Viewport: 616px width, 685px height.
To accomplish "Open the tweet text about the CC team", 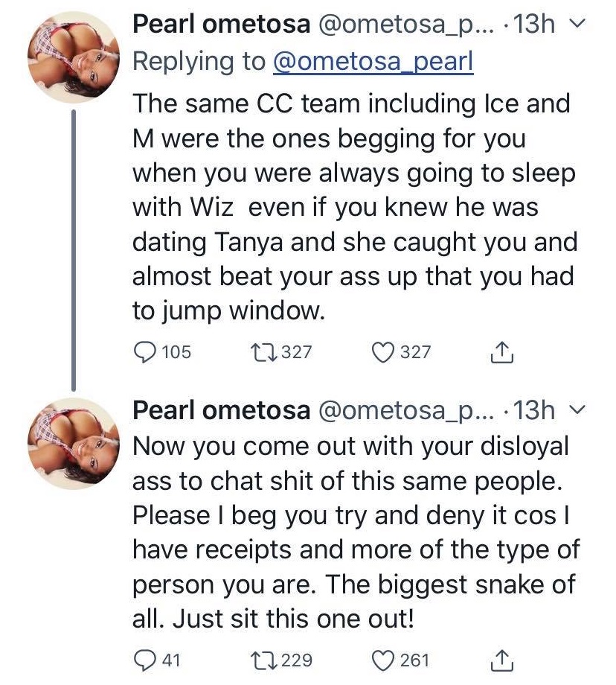I will [x=353, y=205].
